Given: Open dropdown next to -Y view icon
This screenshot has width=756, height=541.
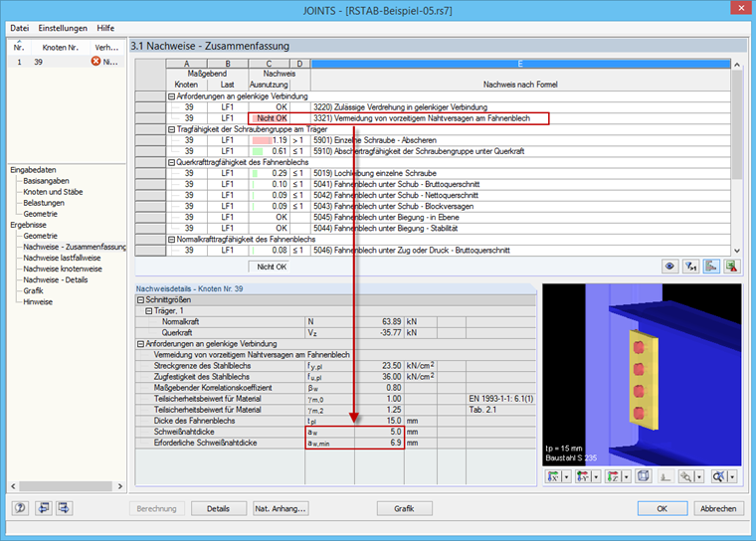Looking at the screenshot, I should [597, 477].
